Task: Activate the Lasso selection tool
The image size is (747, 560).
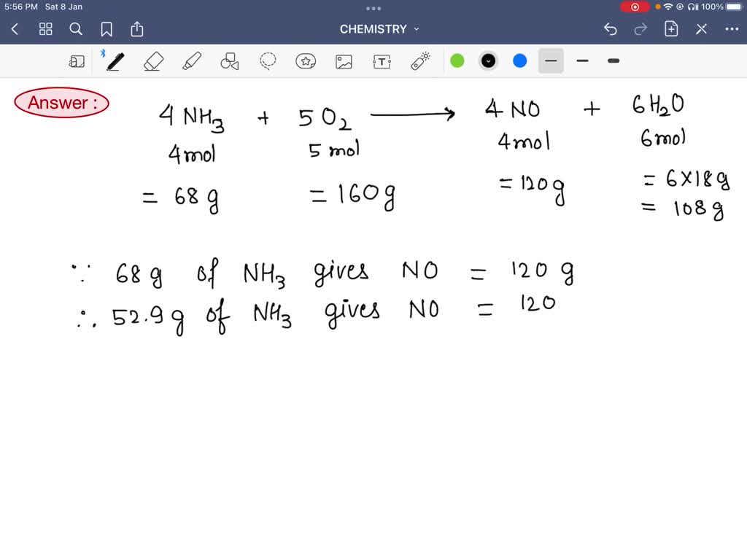Action: coord(267,61)
